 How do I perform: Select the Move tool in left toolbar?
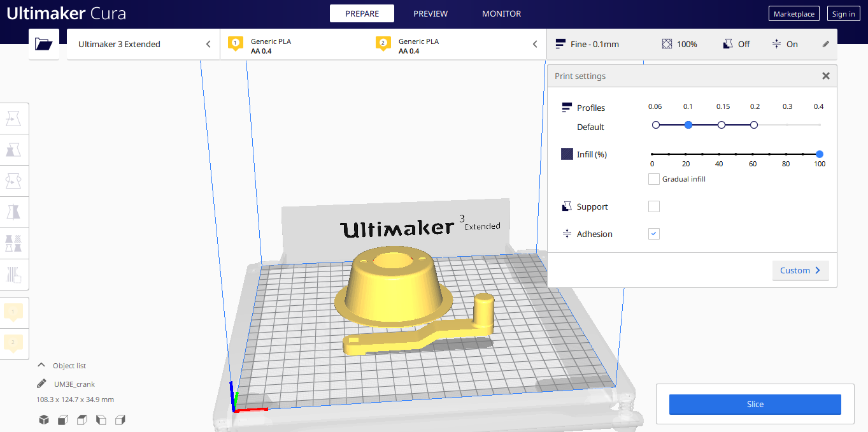pyautogui.click(x=13, y=119)
